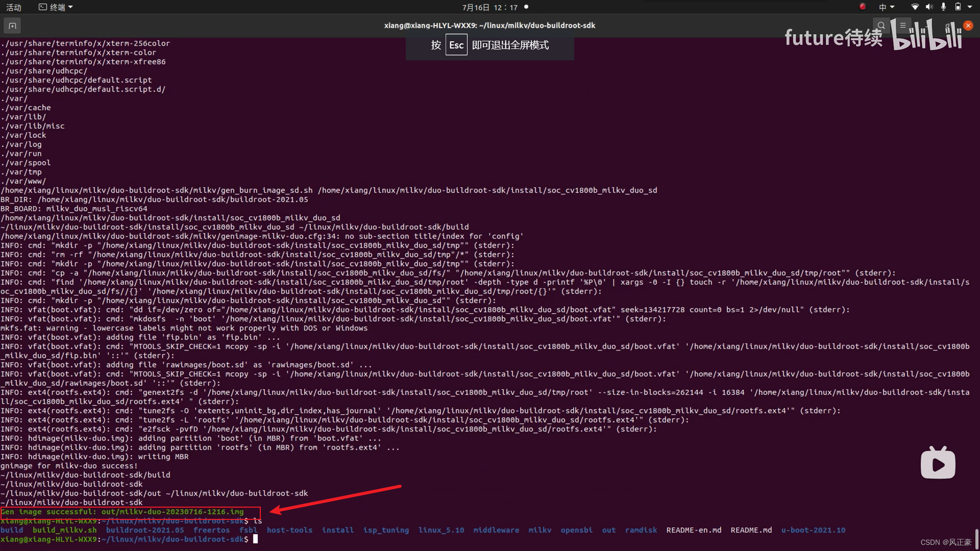Click 'gnimage for milkv-duo success!' line
The height and width of the screenshot is (551, 980).
(x=69, y=466)
